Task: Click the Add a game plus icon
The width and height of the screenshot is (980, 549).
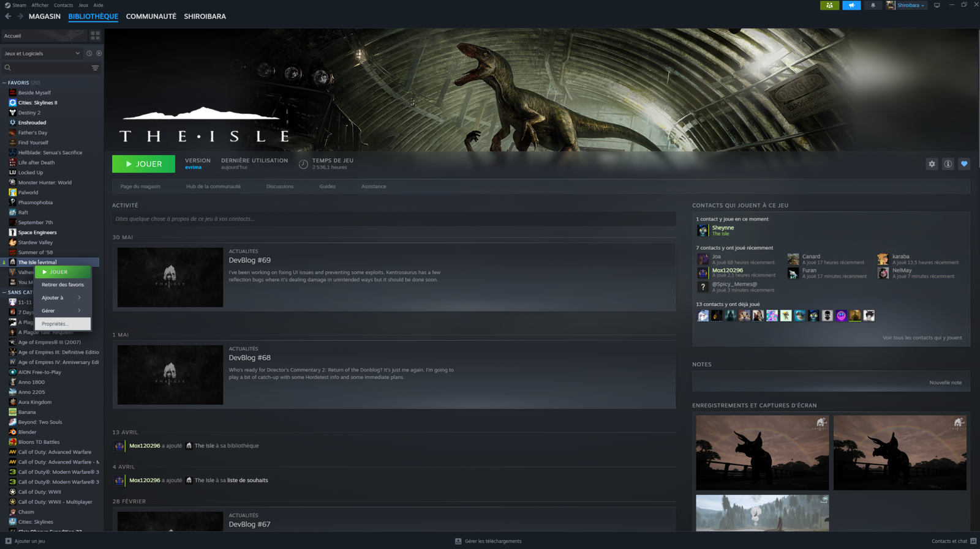Action: coord(8,541)
